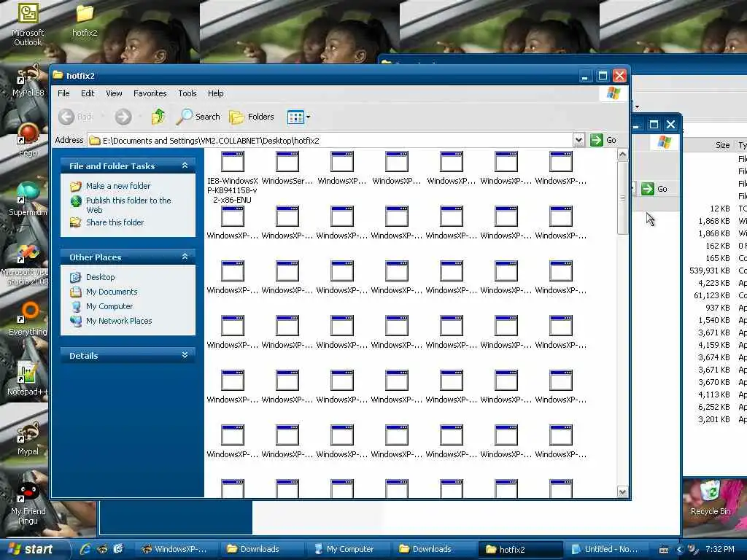Click the Up folder toolbar icon
747x560 pixels.
pos(158,117)
